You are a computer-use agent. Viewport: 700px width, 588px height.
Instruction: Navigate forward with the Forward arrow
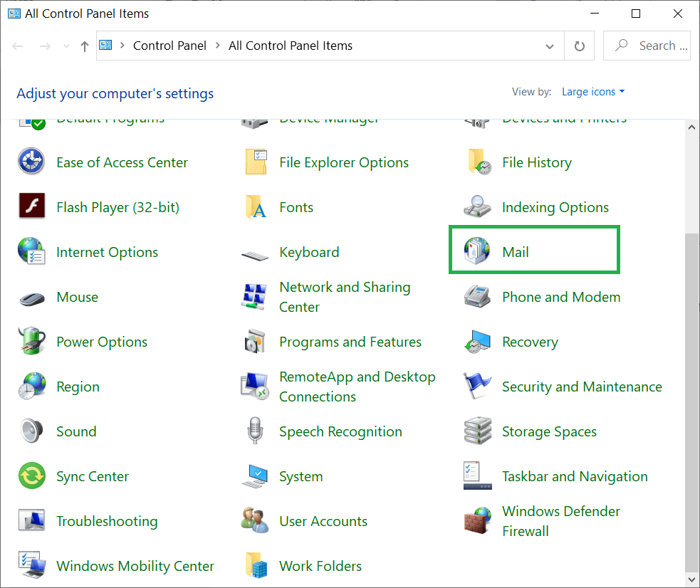coord(45,46)
